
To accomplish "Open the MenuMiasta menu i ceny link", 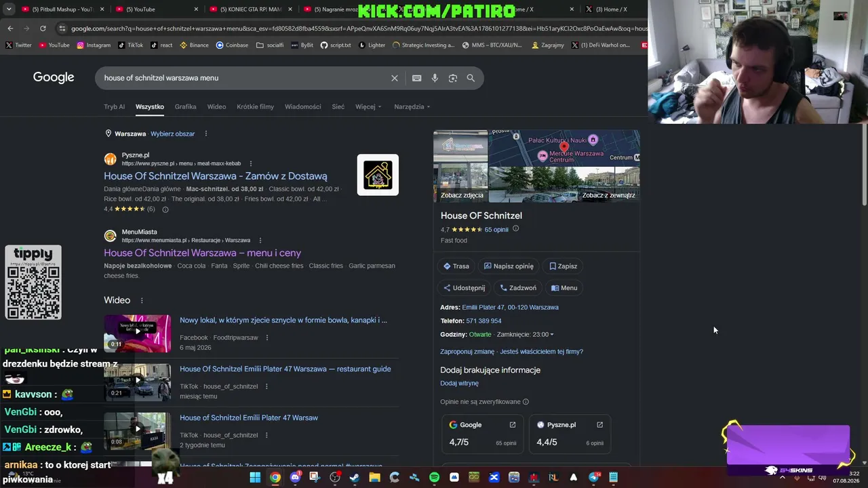I will (202, 253).
